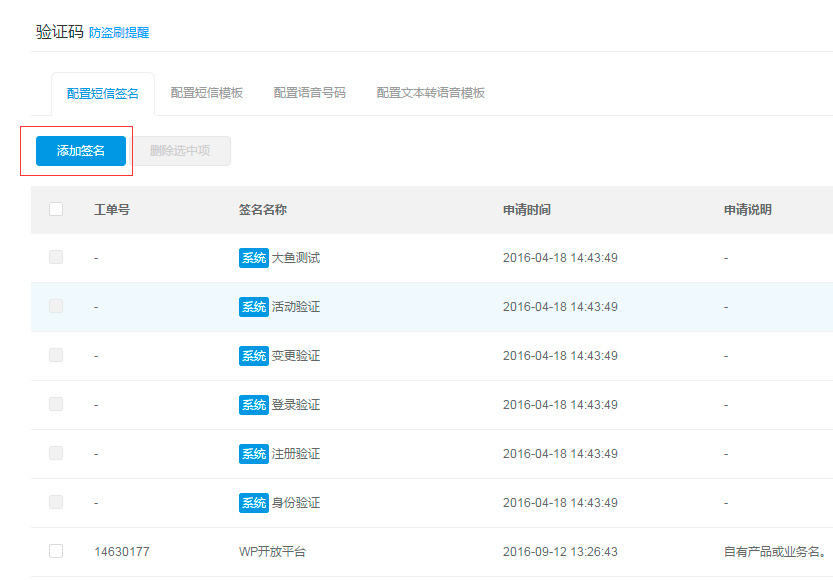Open the 配置语音号码 tab

[310, 93]
